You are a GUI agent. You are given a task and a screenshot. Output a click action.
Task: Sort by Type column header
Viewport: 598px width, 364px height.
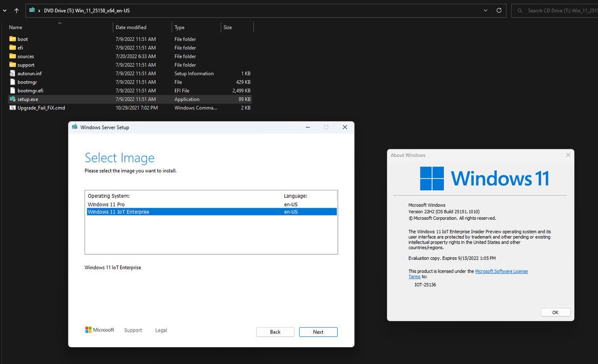point(179,28)
